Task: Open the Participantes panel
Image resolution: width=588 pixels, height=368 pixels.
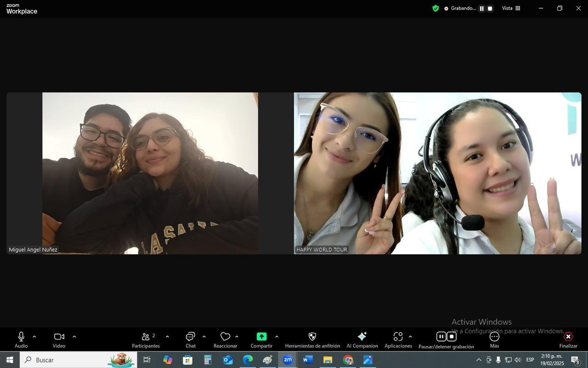Action: tap(146, 340)
